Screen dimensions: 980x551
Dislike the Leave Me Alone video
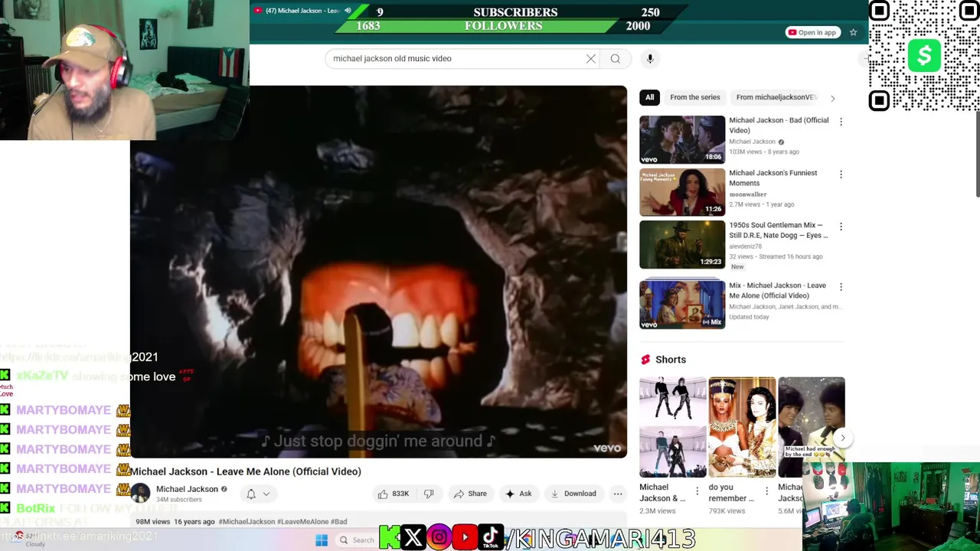(x=429, y=494)
